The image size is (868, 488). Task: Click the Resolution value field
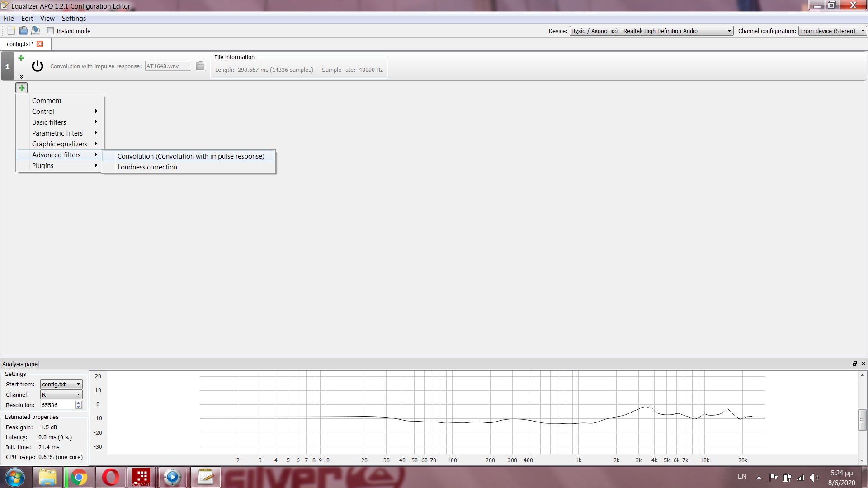(57, 405)
